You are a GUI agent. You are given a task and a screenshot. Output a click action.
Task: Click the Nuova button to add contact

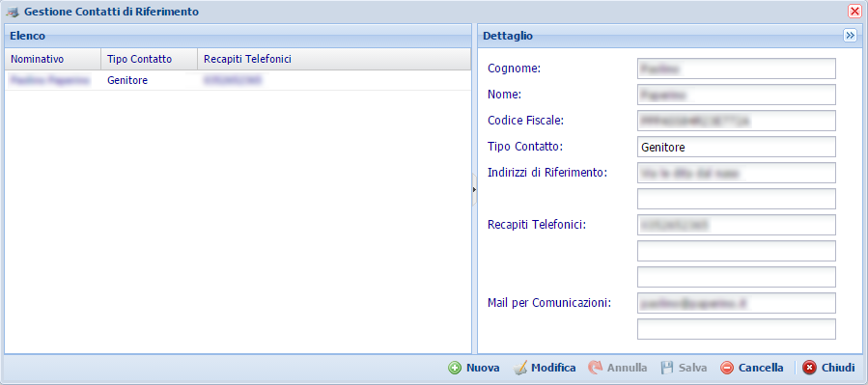pyautogui.click(x=474, y=368)
